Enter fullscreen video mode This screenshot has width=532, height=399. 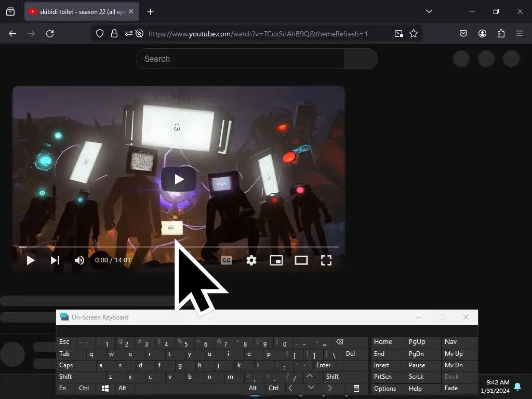coord(326,260)
